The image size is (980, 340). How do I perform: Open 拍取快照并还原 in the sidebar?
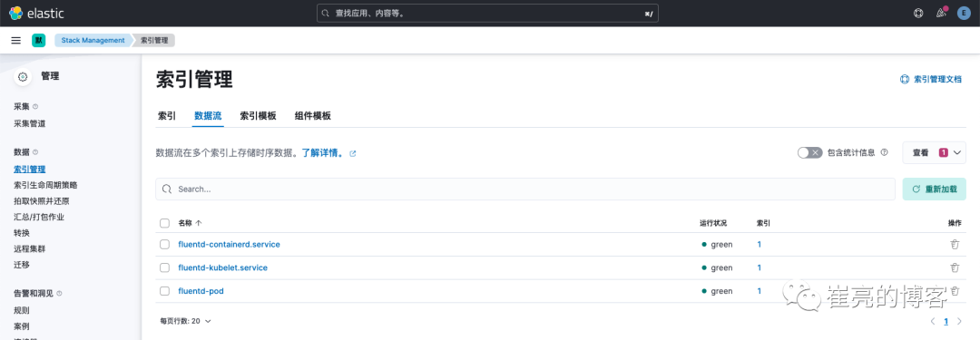tap(41, 201)
